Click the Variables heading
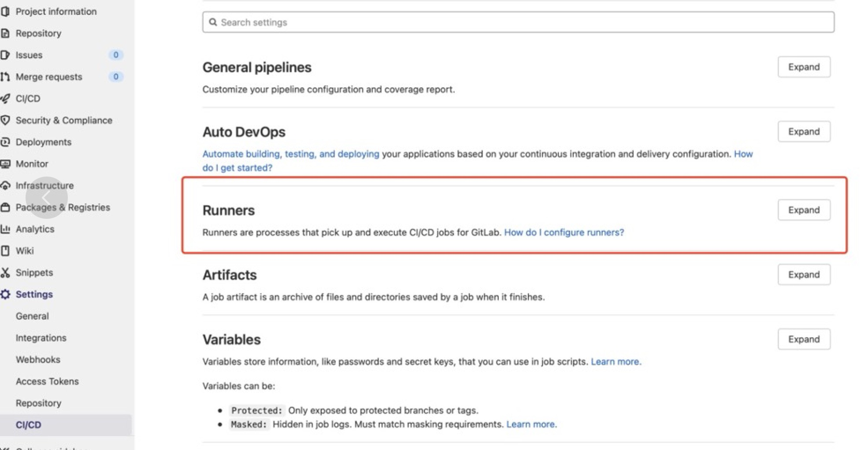The width and height of the screenshot is (868, 450). coord(231,339)
